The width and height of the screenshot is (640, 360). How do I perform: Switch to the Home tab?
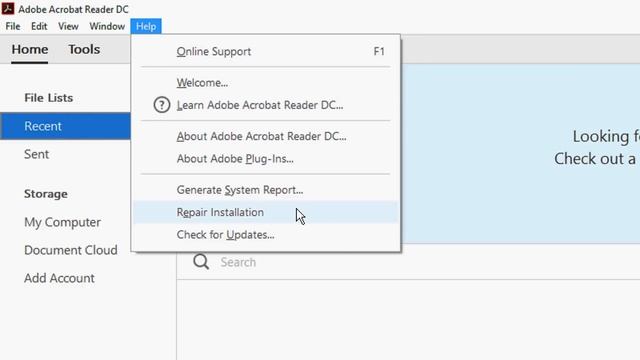tap(30, 49)
